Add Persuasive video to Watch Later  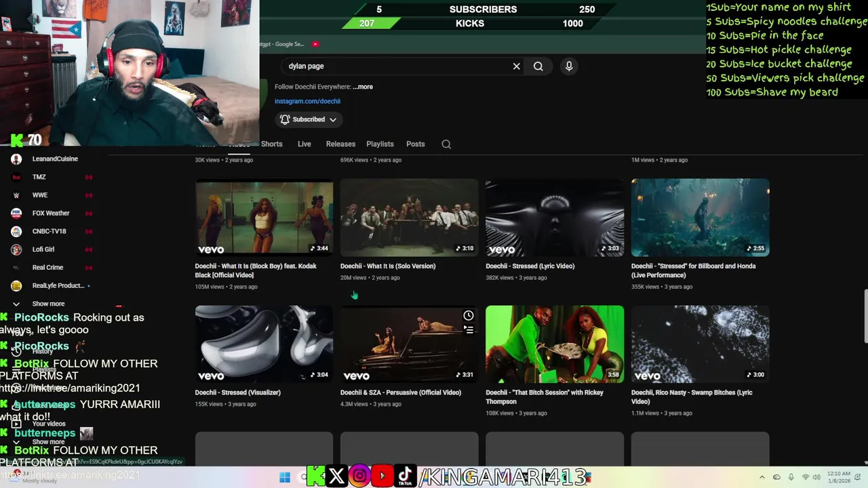tap(469, 316)
